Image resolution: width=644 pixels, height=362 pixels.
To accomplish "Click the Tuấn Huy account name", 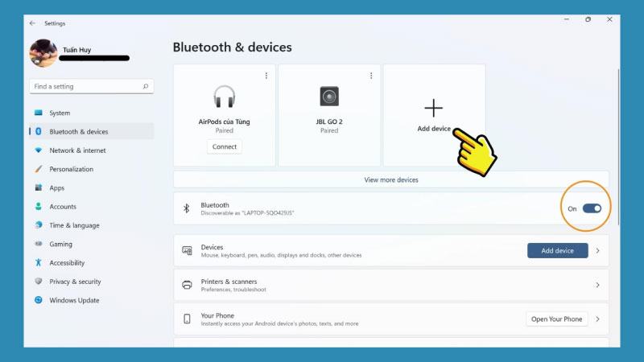I will click(x=76, y=50).
